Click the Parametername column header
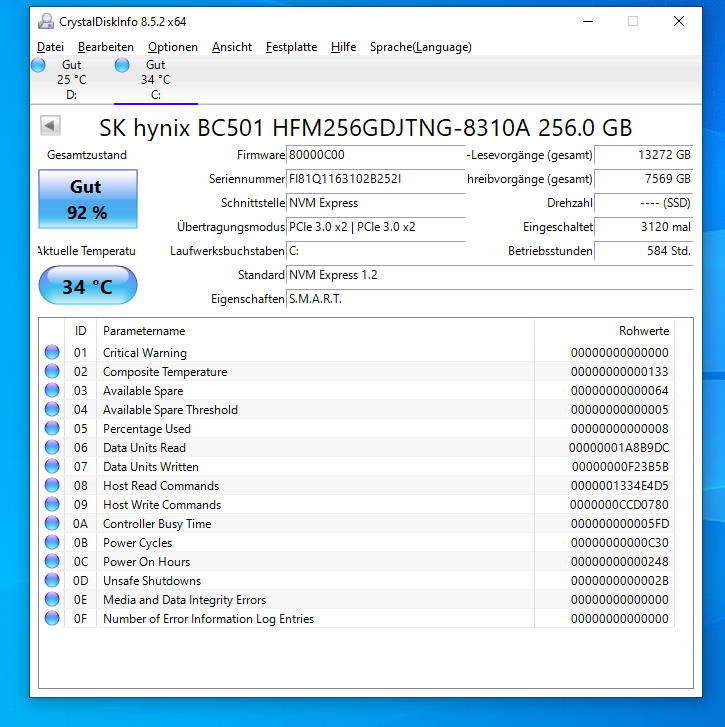The height and width of the screenshot is (727, 725). click(315, 331)
